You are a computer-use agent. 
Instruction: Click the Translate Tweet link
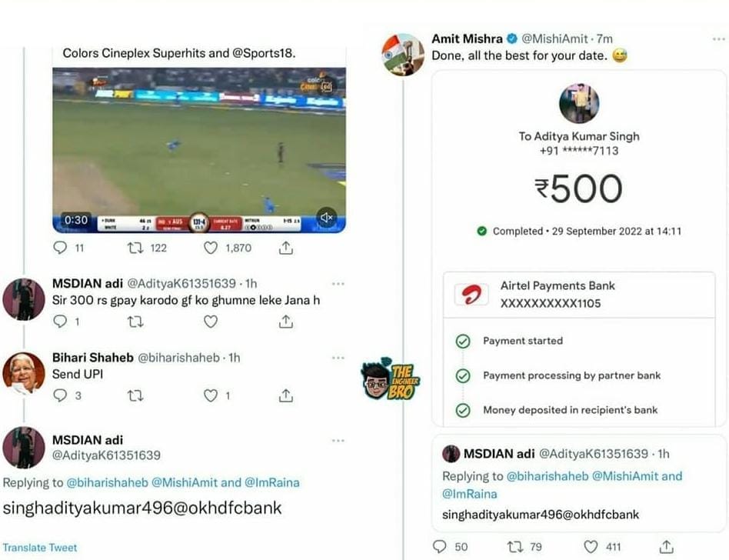coord(40,548)
